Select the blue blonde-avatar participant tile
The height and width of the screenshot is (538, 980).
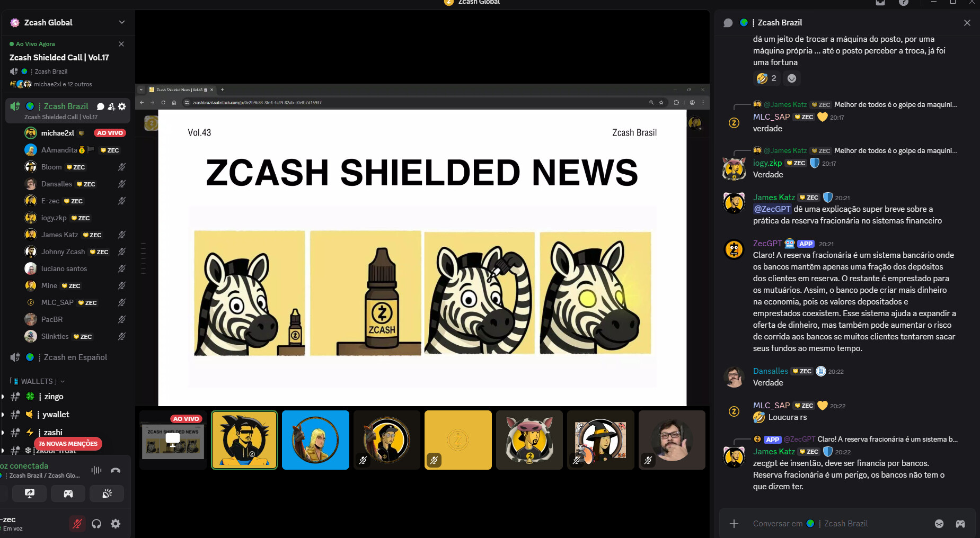click(315, 440)
